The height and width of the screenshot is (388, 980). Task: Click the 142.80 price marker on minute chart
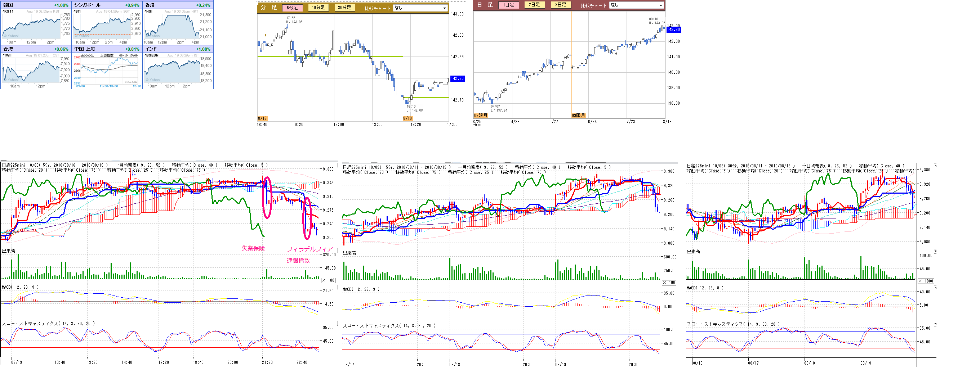point(457,79)
